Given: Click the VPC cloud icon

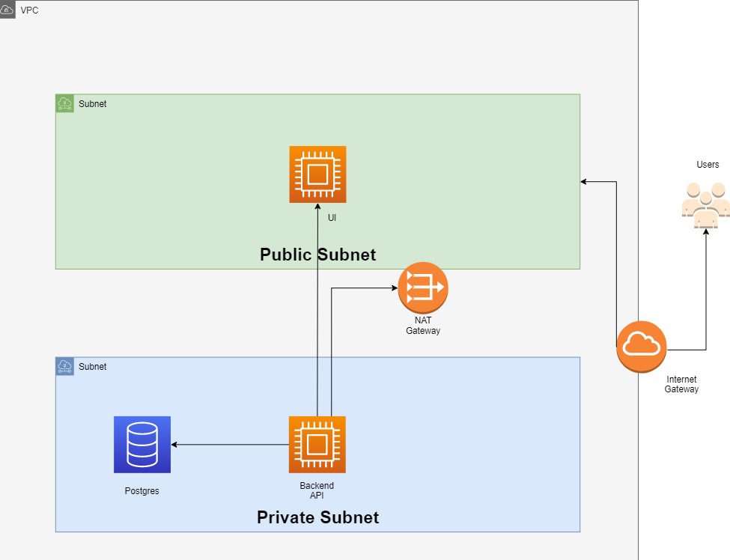Looking at the screenshot, I should pos(7,9).
